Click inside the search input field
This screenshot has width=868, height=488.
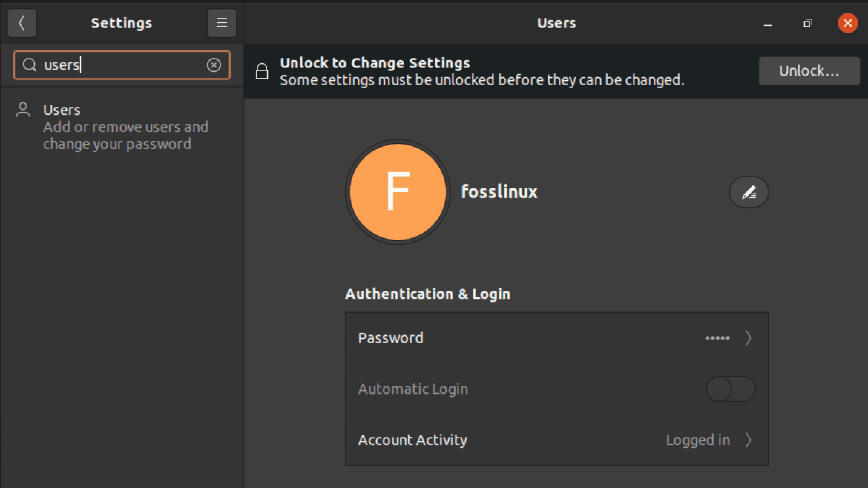coord(119,65)
